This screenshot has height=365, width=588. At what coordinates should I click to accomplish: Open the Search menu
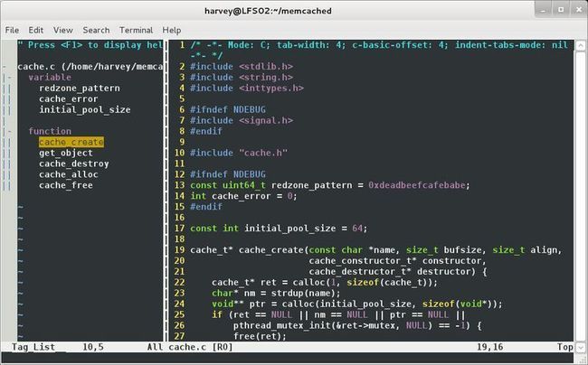click(96, 30)
